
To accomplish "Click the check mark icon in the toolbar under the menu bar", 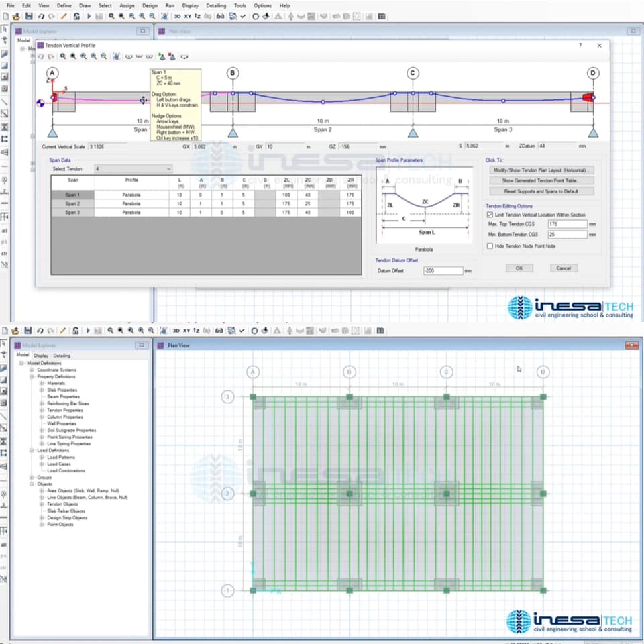I will [243, 16].
